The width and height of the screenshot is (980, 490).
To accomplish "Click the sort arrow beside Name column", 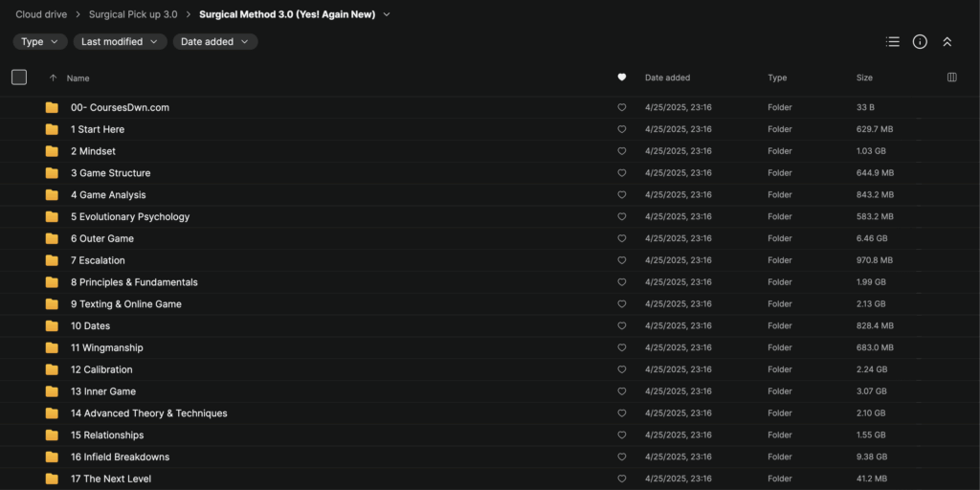I will coord(53,78).
